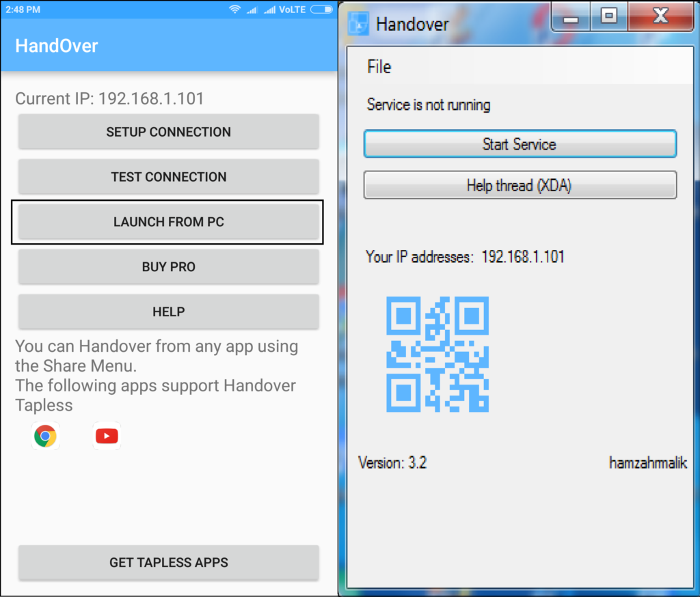Click Start Service in the Handover window
Screen dimensions: 700x597
coord(520,143)
